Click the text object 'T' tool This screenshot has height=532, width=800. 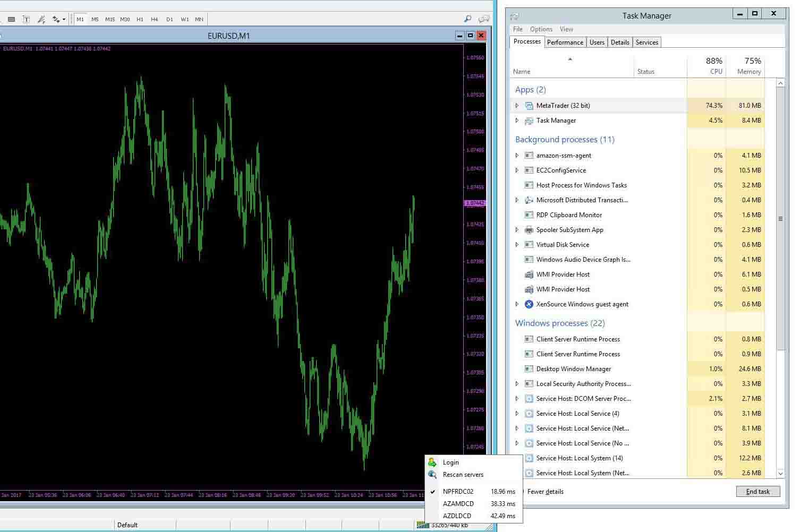point(26,19)
